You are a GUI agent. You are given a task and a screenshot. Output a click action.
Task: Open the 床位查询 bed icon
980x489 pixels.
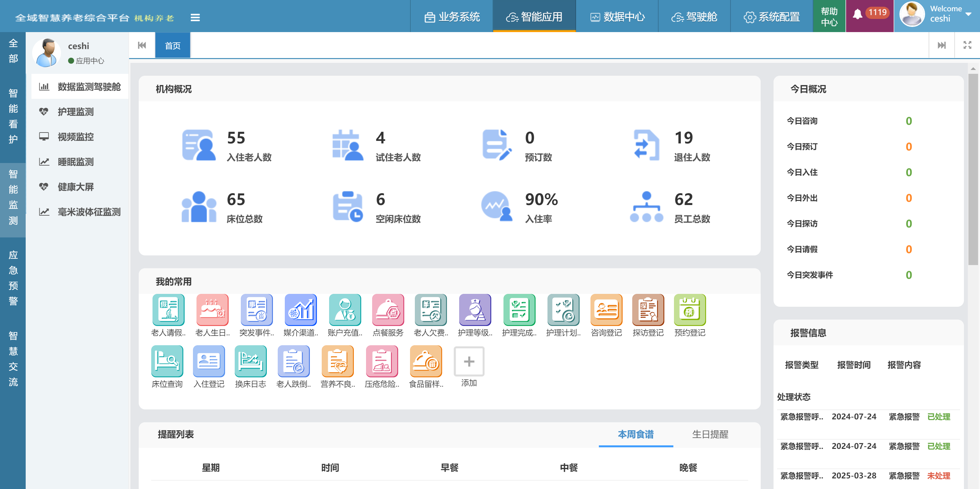167,361
